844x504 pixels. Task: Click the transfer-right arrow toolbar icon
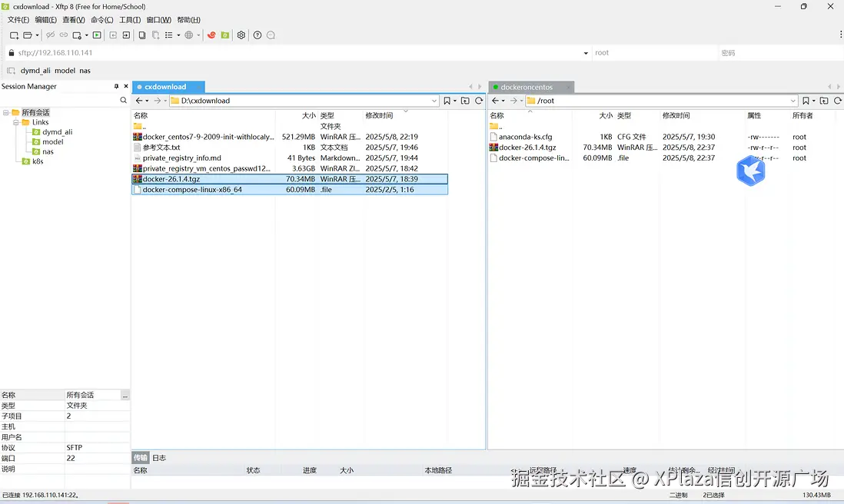click(126, 35)
